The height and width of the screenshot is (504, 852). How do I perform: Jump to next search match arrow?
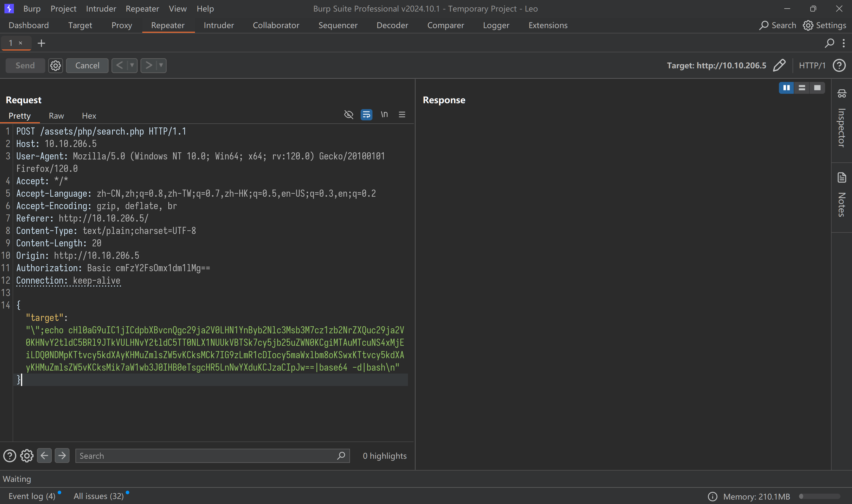[x=62, y=455]
